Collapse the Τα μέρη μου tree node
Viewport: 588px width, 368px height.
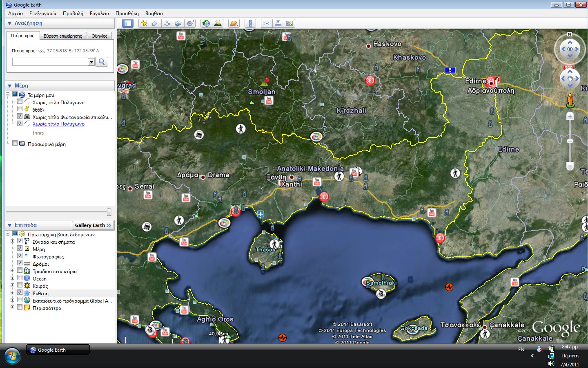point(8,94)
